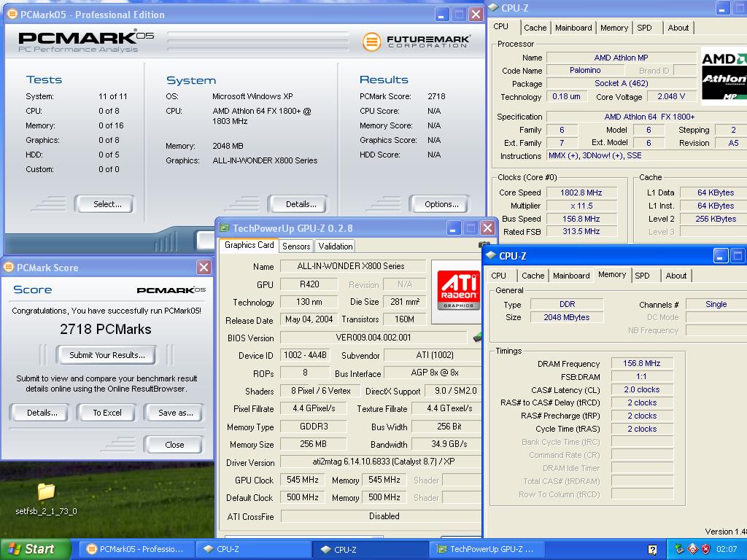Open the Sensors tab in GPU-Z
Viewport: 747px width, 560px height.
click(x=296, y=246)
